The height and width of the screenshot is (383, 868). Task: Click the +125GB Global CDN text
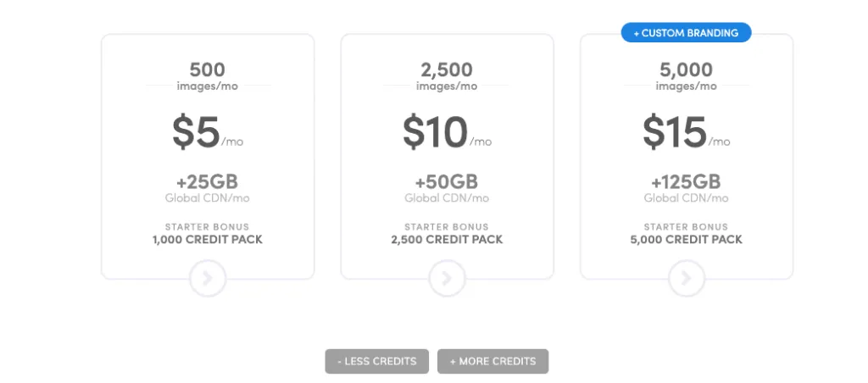coord(687,188)
